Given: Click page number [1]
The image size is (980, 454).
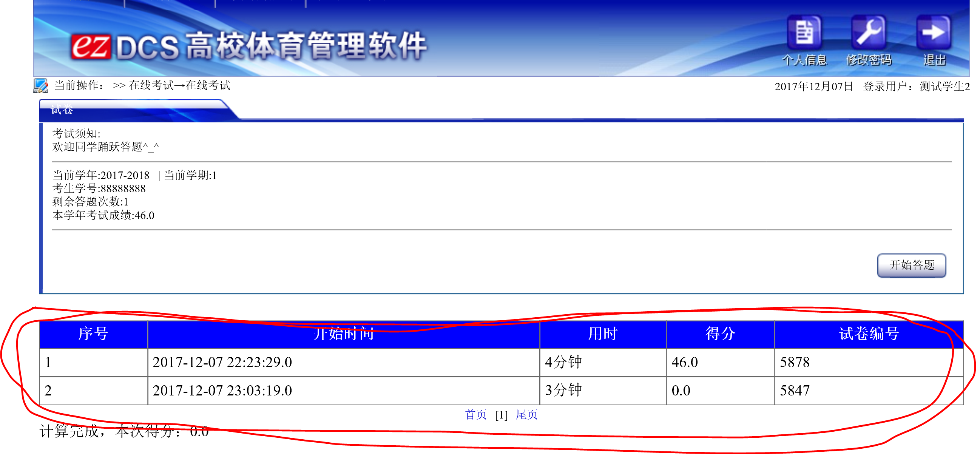Looking at the screenshot, I should click(x=501, y=415).
